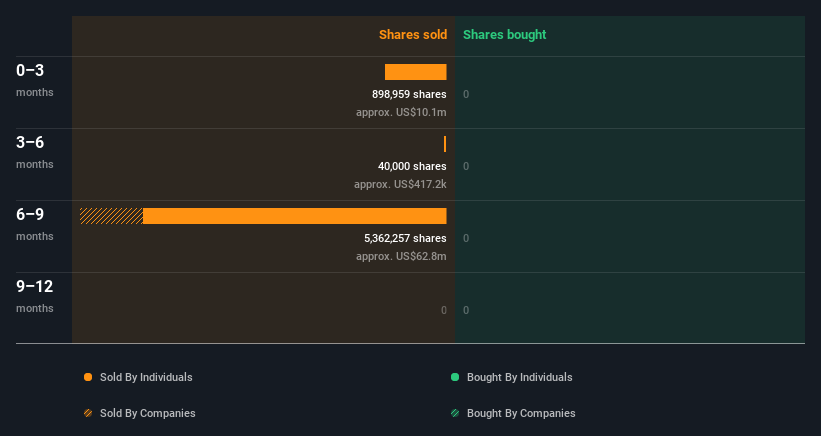Viewport: 821px width, 436px height.
Task: Click the hatched Bought By Companies legend swatch
Action: point(455,413)
